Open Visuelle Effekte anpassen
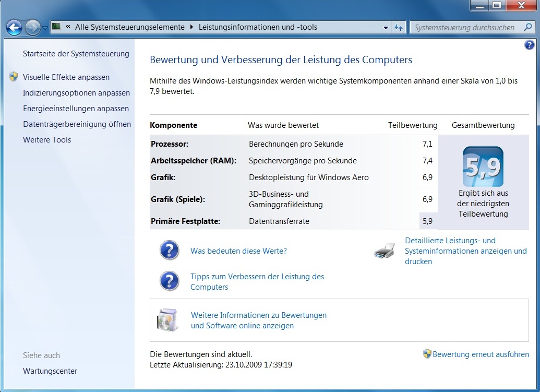This screenshot has width=540, height=392. pos(66,77)
